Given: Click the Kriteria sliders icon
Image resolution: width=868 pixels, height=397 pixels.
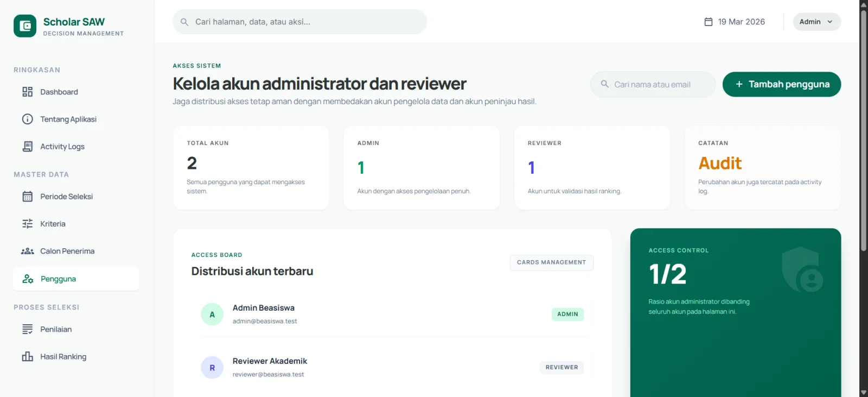Looking at the screenshot, I should pos(27,224).
